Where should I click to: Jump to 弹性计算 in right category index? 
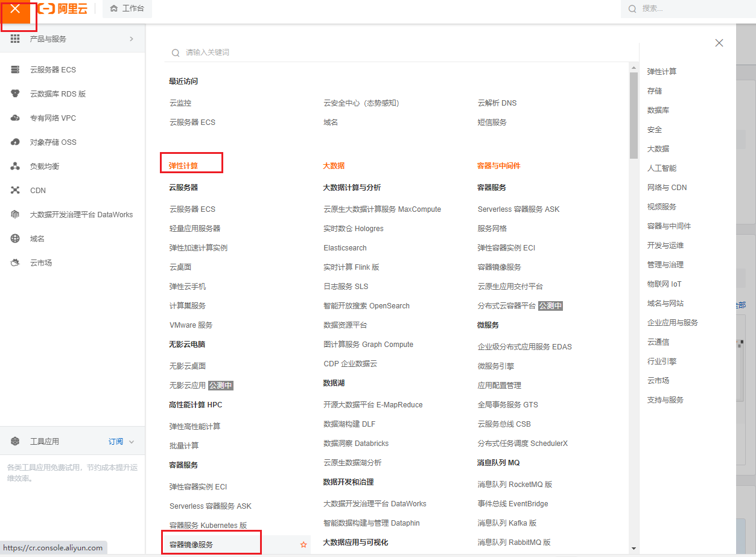click(662, 71)
